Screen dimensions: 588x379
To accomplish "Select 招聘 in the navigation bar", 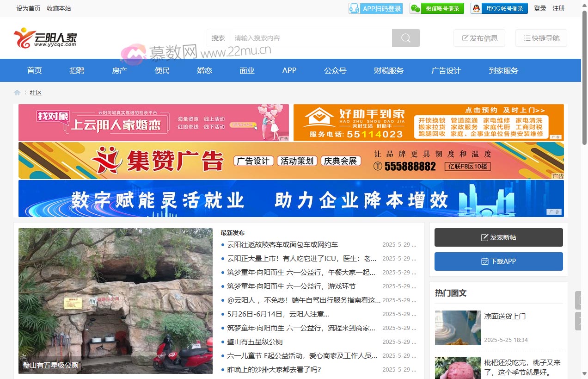I will 77,70.
